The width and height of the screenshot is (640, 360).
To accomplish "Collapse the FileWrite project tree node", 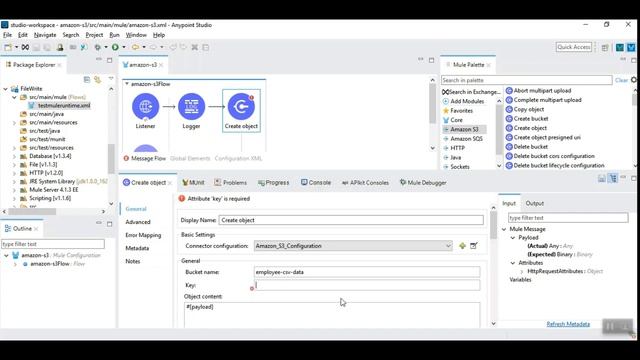I will click(6, 89).
